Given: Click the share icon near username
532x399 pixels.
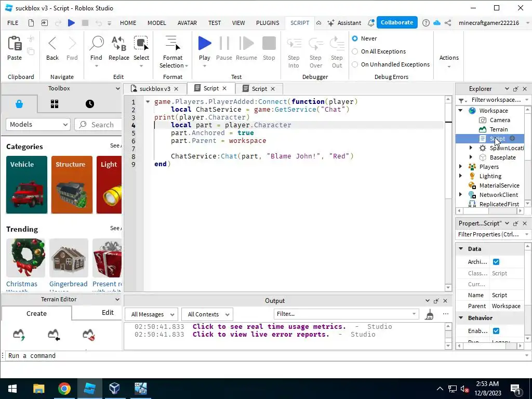Looking at the screenshot, I should (x=448, y=23).
